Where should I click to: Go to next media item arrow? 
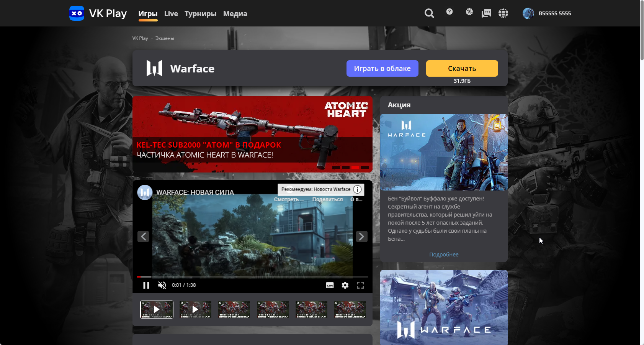tap(361, 237)
